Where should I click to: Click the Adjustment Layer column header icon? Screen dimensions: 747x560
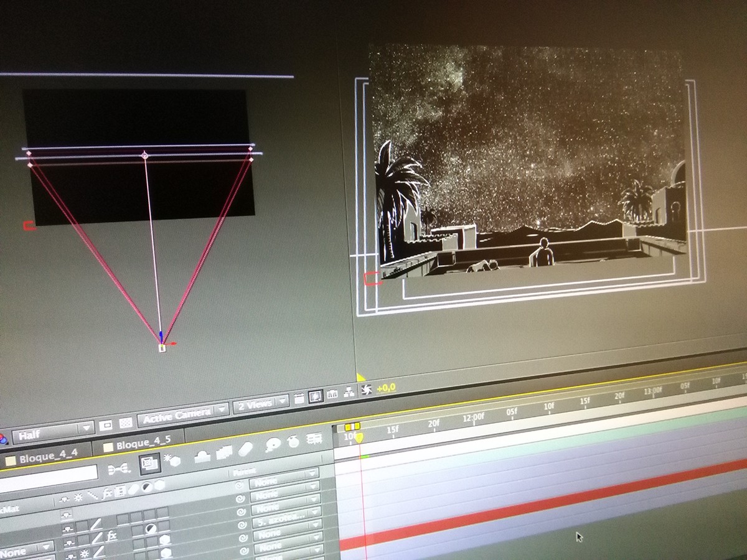click(147, 487)
